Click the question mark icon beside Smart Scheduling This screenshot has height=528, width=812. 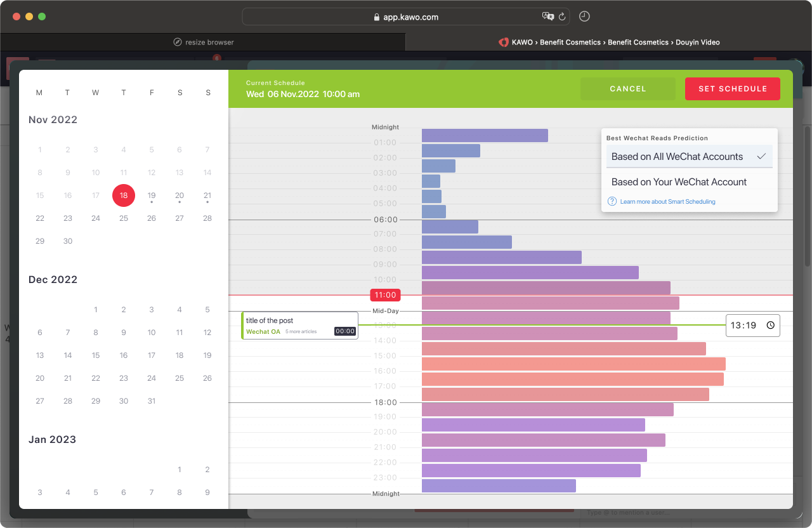click(612, 201)
